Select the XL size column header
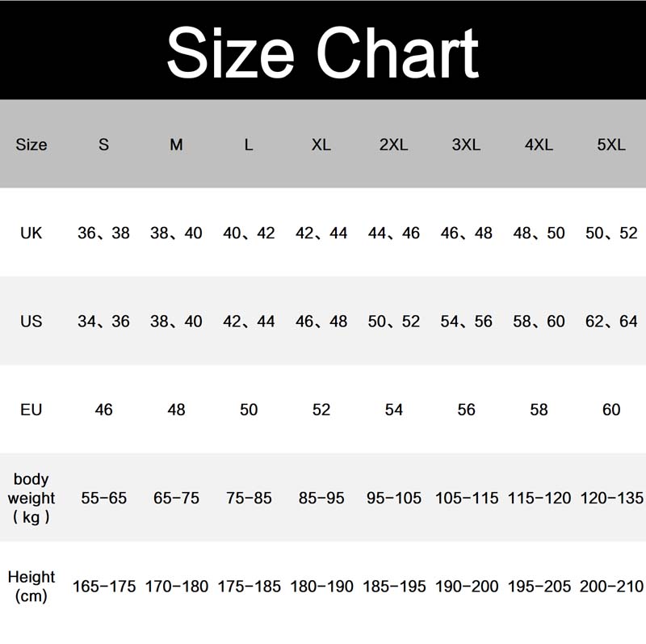The image size is (646, 644). [x=321, y=145]
